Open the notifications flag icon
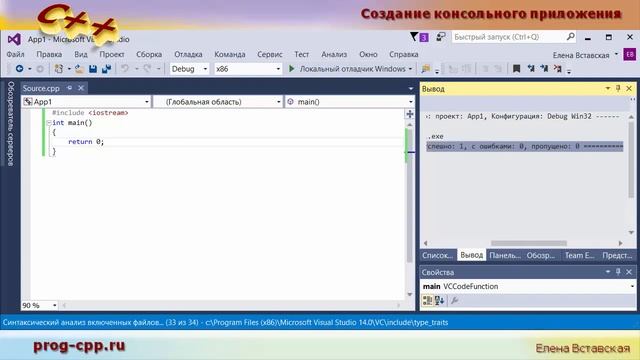This screenshot has height=360, width=640. (414, 37)
